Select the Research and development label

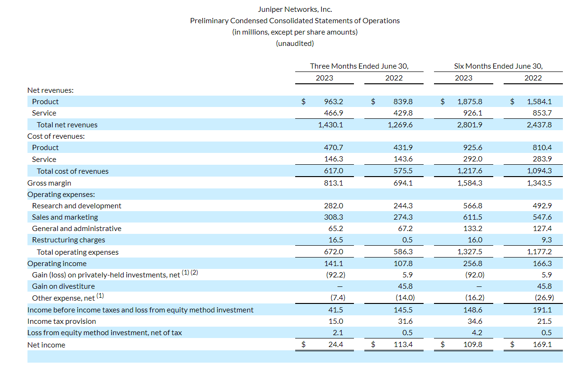(77, 206)
